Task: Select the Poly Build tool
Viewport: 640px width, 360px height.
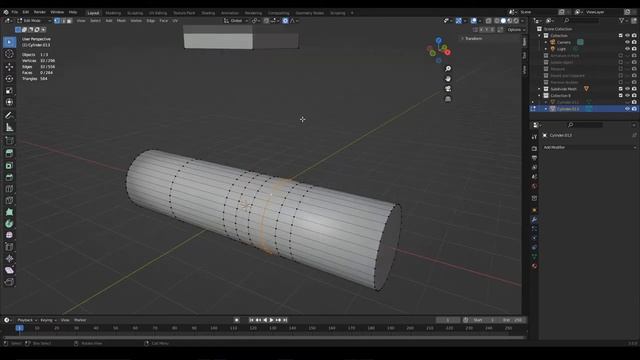Action: (9, 212)
